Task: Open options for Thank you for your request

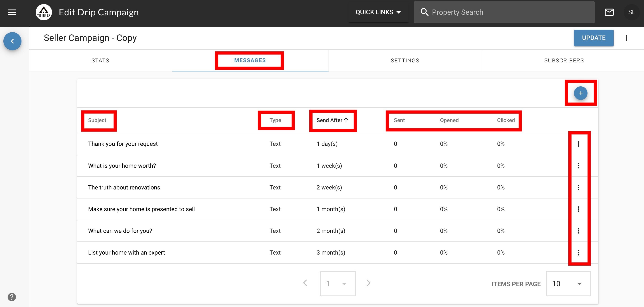Action: [x=578, y=144]
